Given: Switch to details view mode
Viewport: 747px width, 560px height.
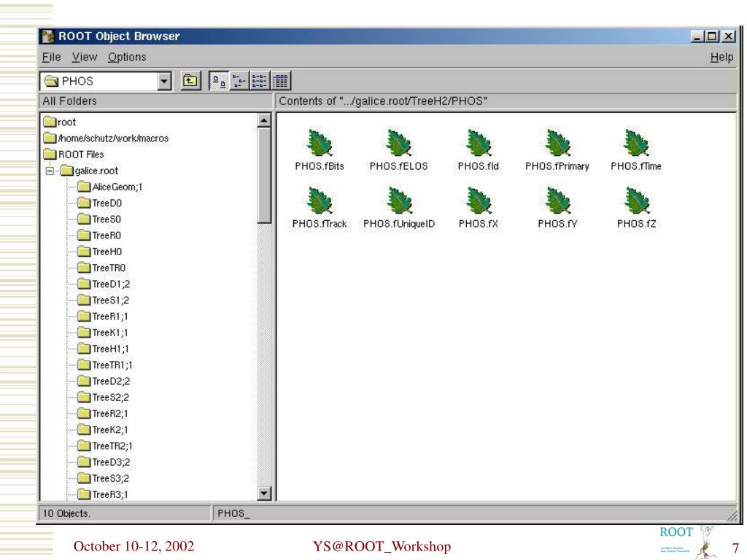Looking at the screenshot, I should tap(281, 81).
